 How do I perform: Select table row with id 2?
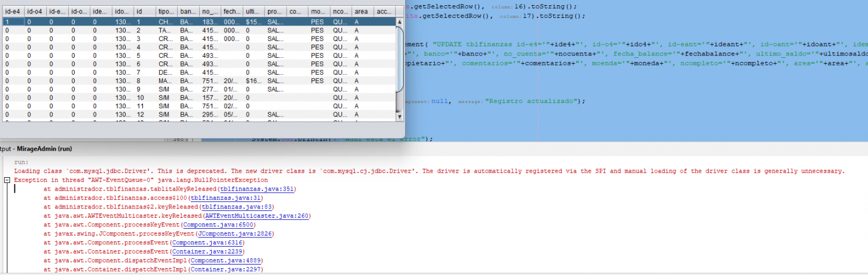click(199, 30)
